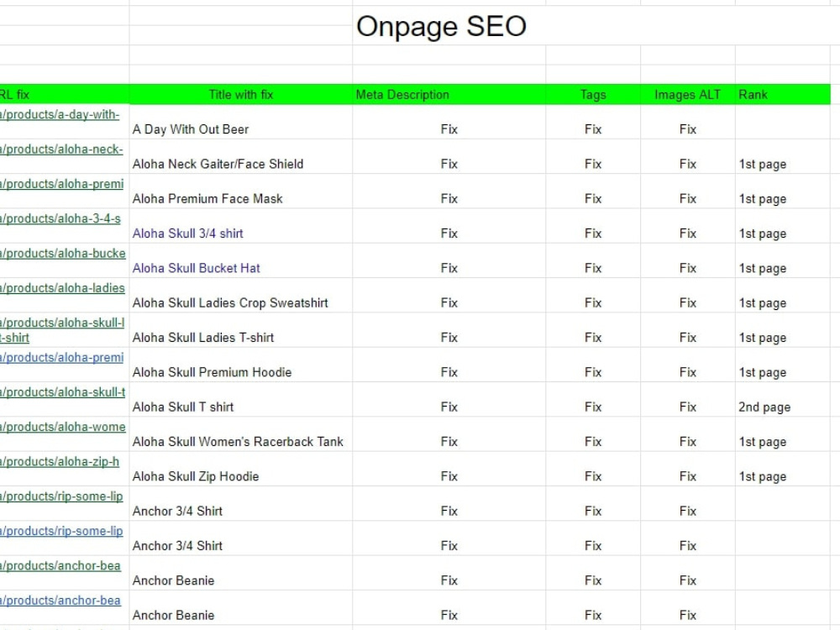Open the aloha-premi link in Face Mask row
840x630 pixels.
tap(61, 184)
